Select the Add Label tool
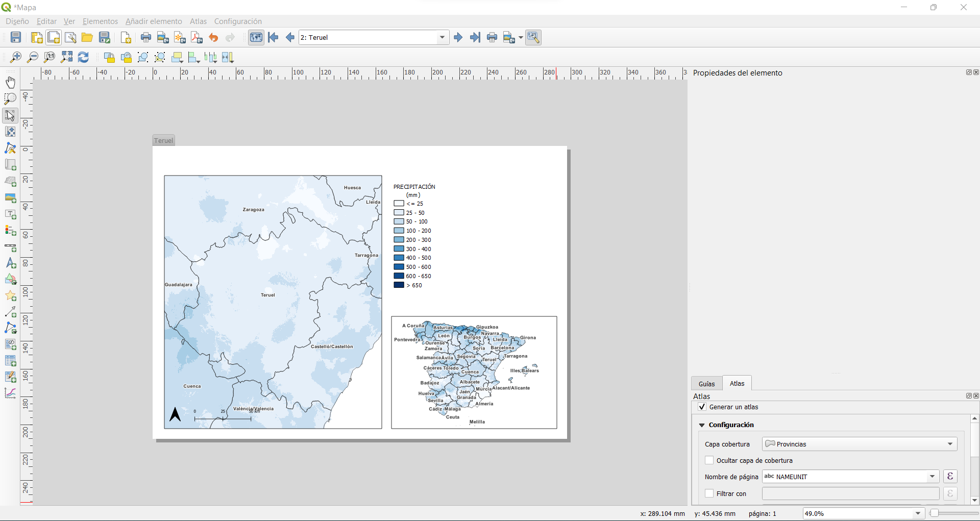Image resolution: width=980 pixels, height=521 pixels. point(10,215)
